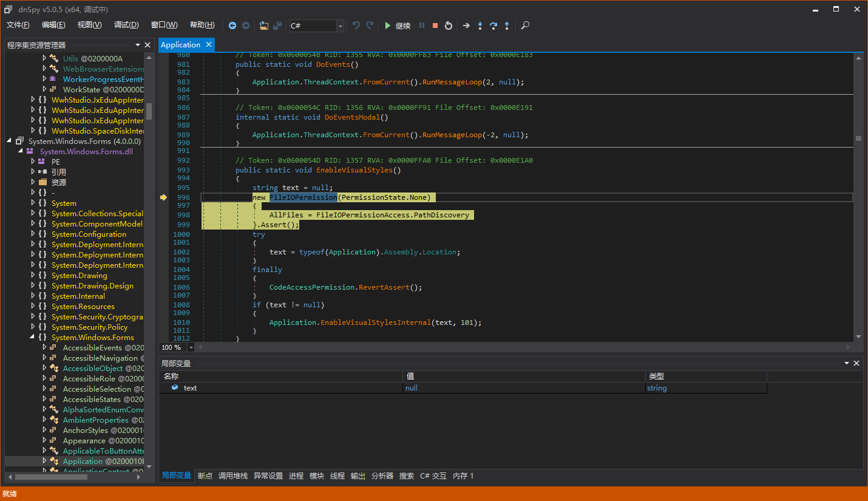The width and height of the screenshot is (868, 501).
Task: Open the search magnifier icon in toolbar
Action: tap(526, 26)
